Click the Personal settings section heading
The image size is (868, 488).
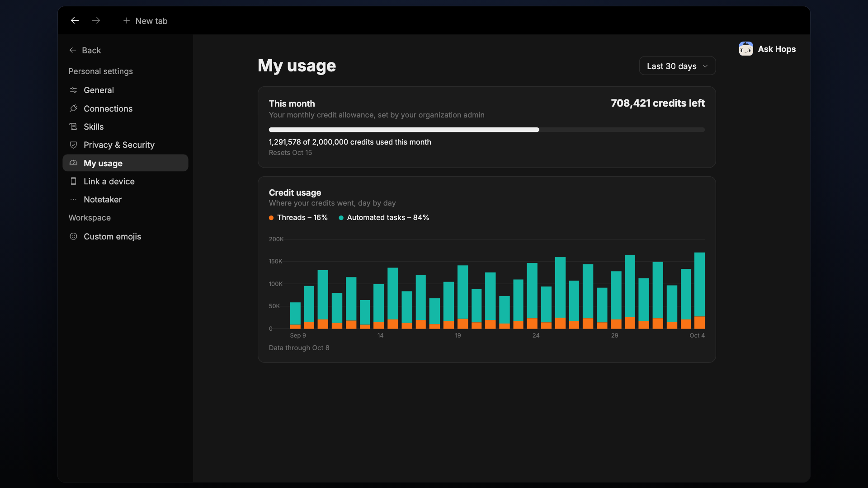coord(100,71)
